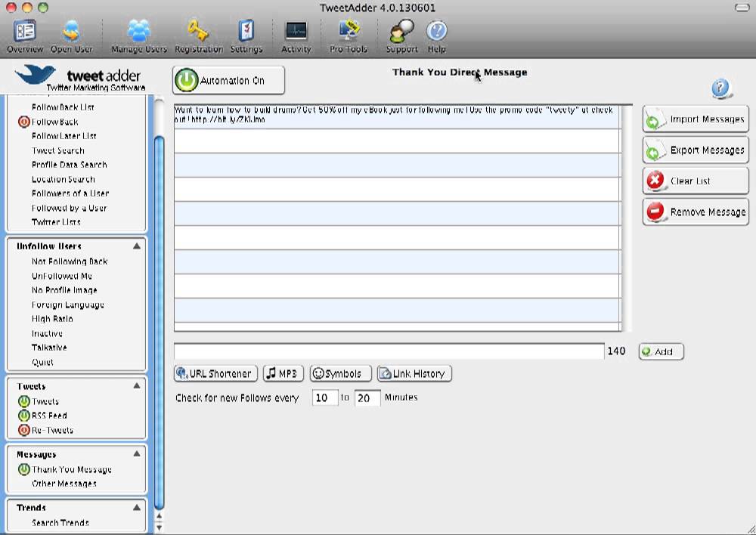Image resolution: width=756 pixels, height=535 pixels.
Task: Click the sidebar vertical scrollbar thumb
Action: click(159, 323)
